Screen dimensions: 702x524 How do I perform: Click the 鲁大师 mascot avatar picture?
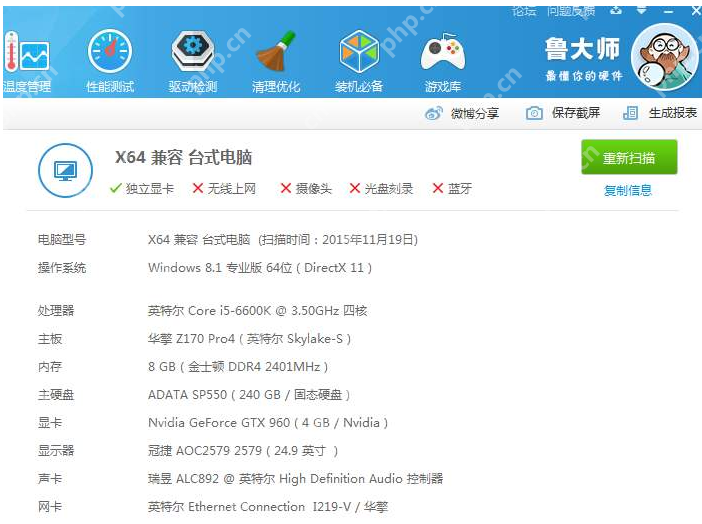tap(664, 57)
